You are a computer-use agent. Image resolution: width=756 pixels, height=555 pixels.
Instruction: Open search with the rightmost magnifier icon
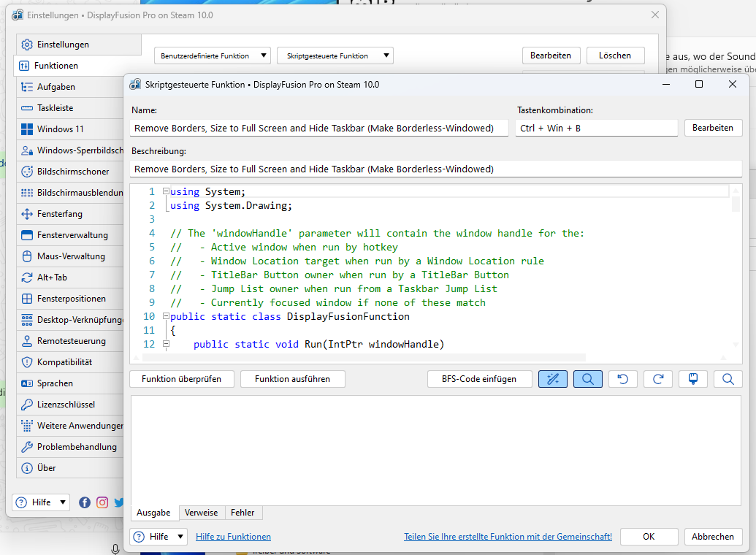point(728,379)
